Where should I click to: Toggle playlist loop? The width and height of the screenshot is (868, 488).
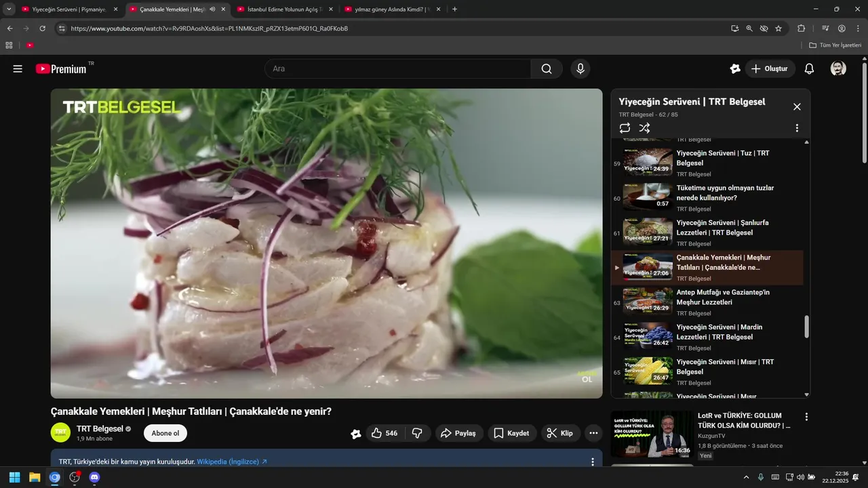[625, 127]
